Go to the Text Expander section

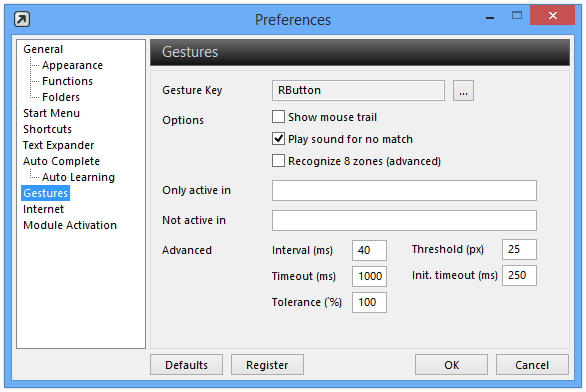[58, 145]
